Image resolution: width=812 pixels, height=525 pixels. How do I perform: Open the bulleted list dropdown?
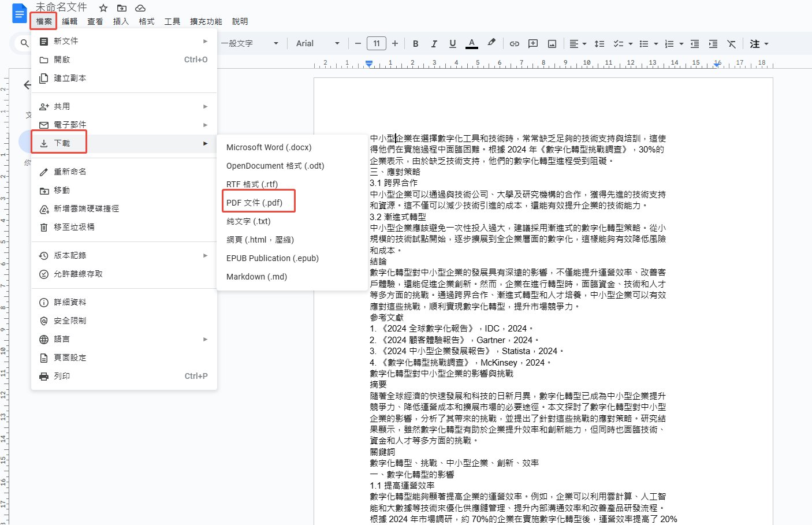pyautogui.click(x=648, y=44)
